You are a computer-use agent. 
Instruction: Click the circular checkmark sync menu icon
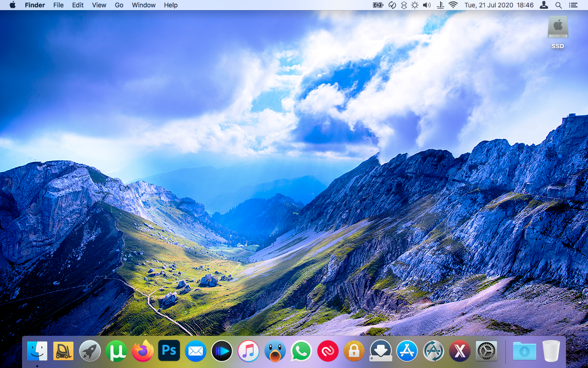click(x=392, y=5)
